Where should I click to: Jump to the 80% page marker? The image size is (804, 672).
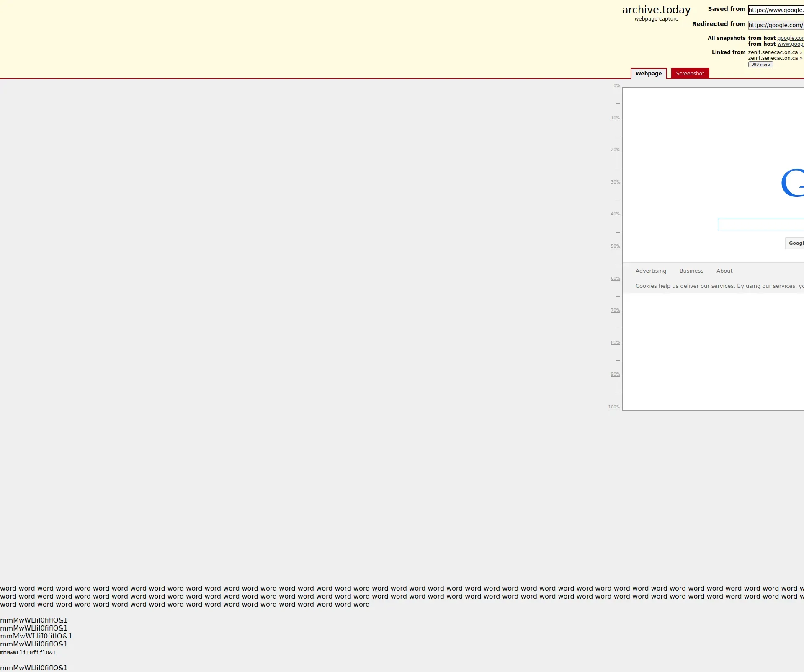coord(615,343)
